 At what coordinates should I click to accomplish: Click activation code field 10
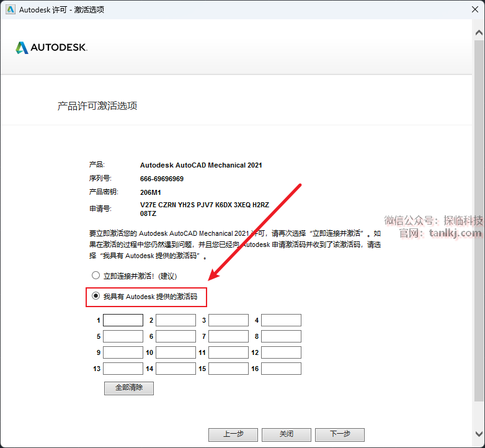click(176, 352)
